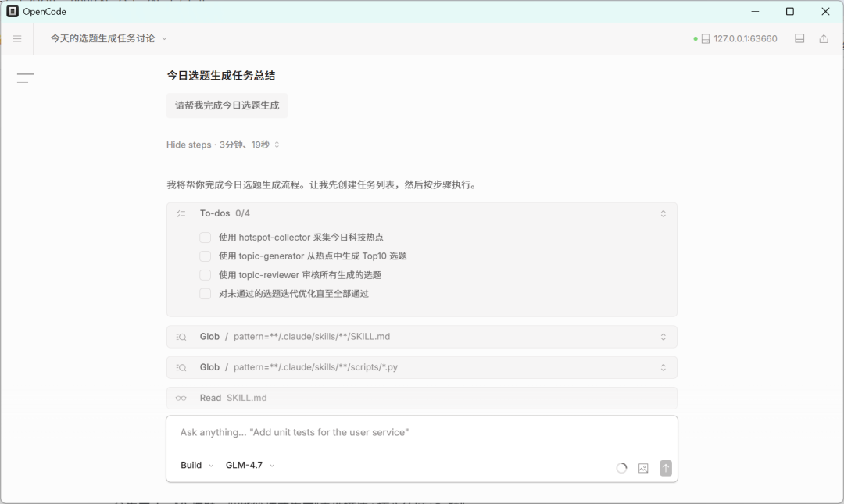Click the share/export icon in top right
844x504 pixels.
coord(824,38)
